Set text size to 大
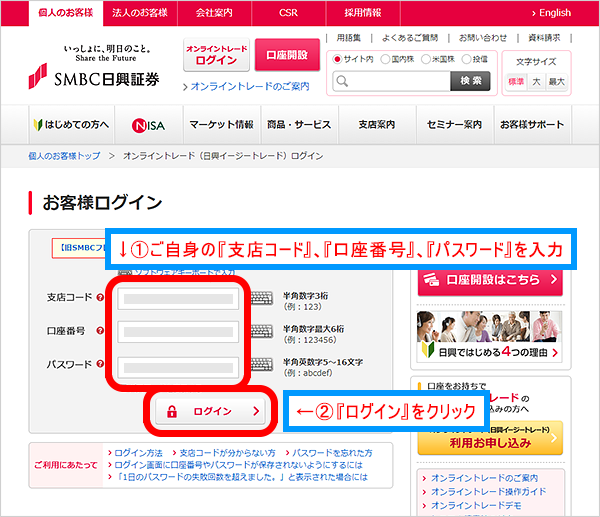 [536, 82]
